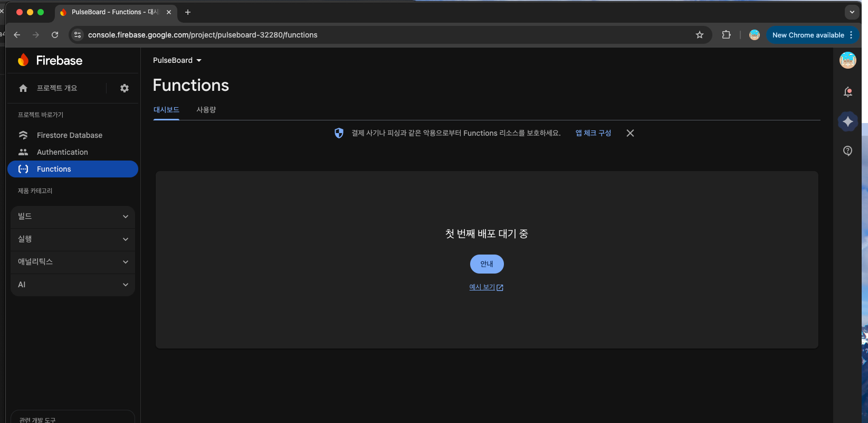Click the Functions brackets icon
The height and width of the screenshot is (423, 868).
23,169
